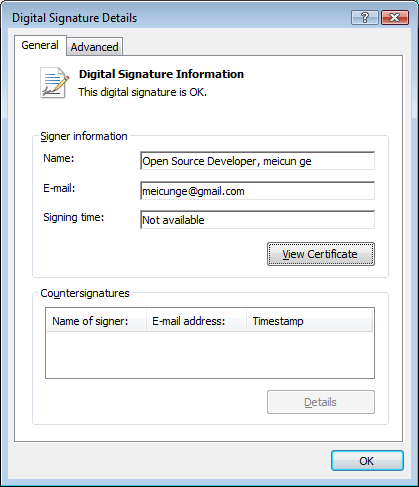This screenshot has width=419, height=487.
Task: Click the E-mail field with meicunge@gmail.com
Action: click(x=257, y=191)
